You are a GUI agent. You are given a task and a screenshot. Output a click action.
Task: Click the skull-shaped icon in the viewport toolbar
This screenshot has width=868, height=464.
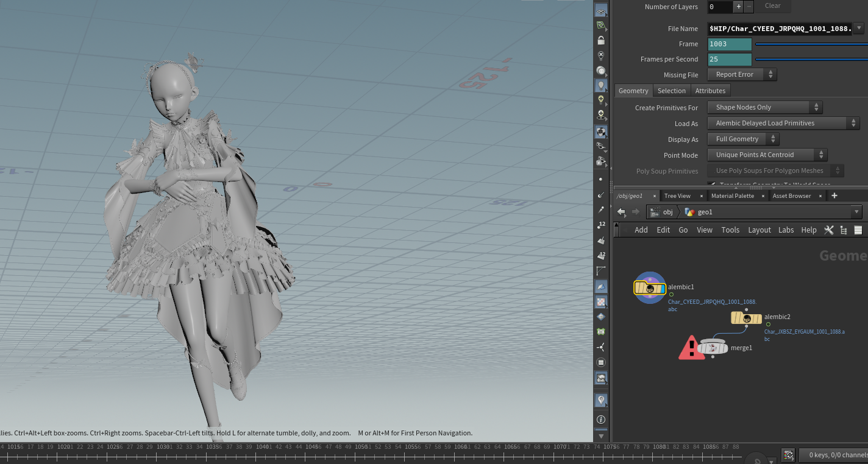(601, 115)
